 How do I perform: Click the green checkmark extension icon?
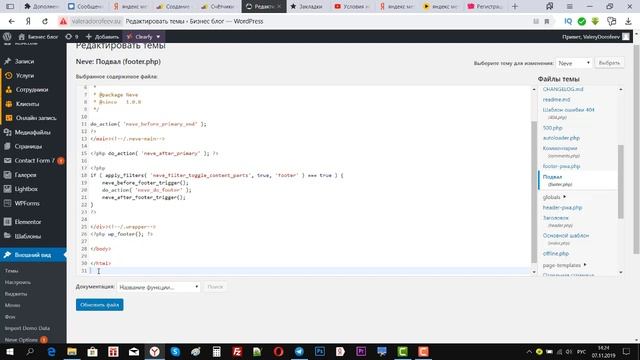pyautogui.click(x=582, y=21)
